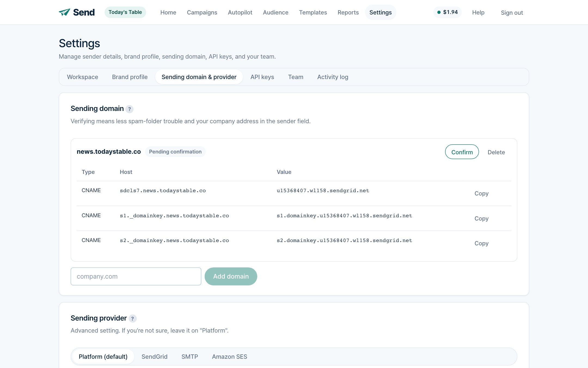Viewport: 588px width, 368px height.
Task: Delete the news.todaystable.co domain
Action: point(496,152)
